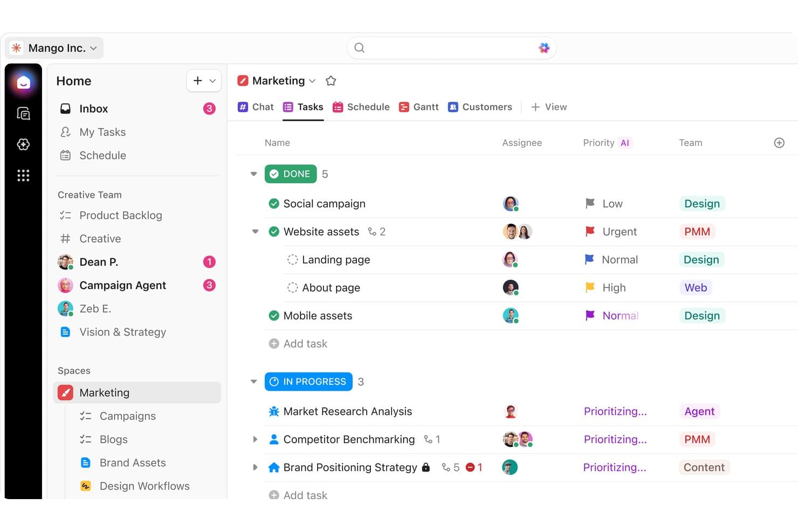This screenshot has width=798, height=532.
Task: Collapse the DONE group
Action: [253, 174]
